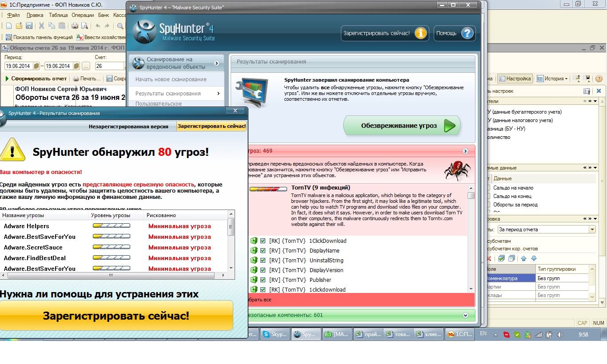This screenshot has width=607, height=364.
Task: Click Начать новое сканирование in SpyHunter sidebar
Action: [x=171, y=79]
